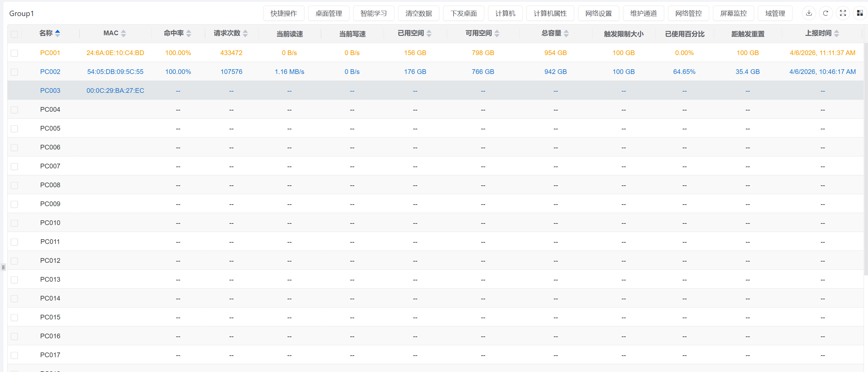Screen dimensions: 868x372
Task: Click the vertical scrollbar on the right edge
Action: pyautogui.click(x=865, y=159)
